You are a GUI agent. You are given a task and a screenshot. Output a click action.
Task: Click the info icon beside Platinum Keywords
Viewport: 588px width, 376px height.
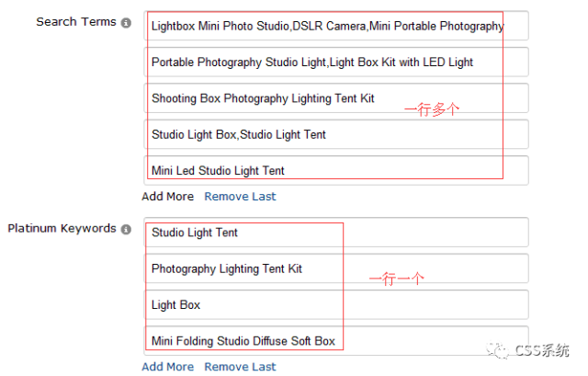click(126, 230)
